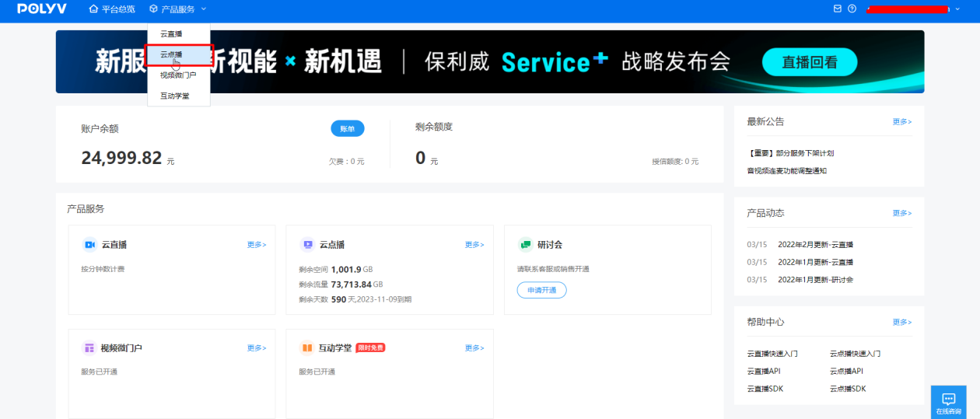
Task: Click the 申请开通 button under 研讨会
Action: click(x=541, y=290)
